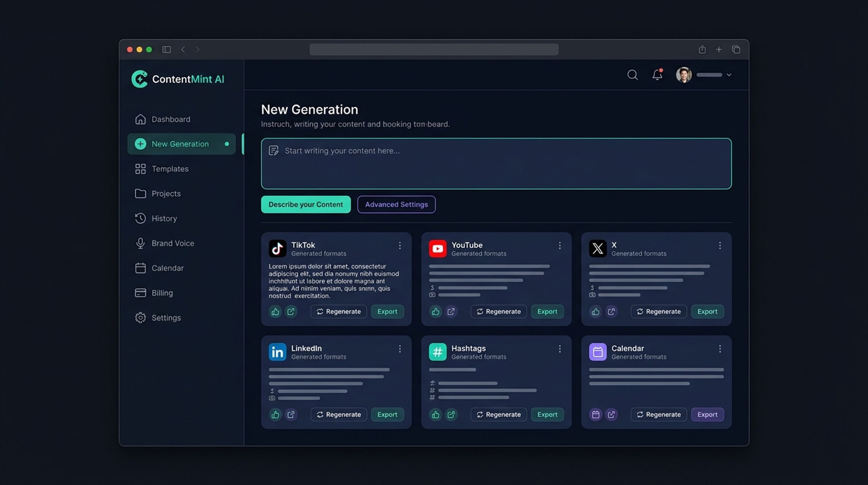
Task: Click the user profile avatar
Action: coord(684,75)
